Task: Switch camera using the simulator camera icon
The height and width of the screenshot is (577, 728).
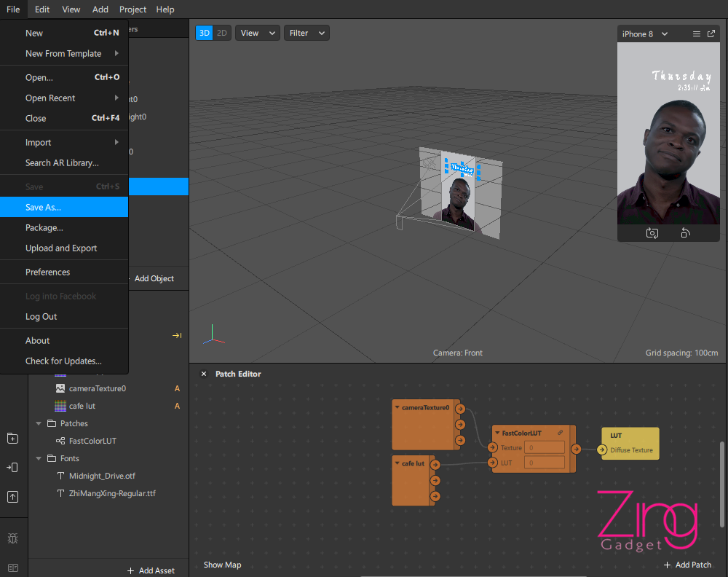Action: (652, 232)
